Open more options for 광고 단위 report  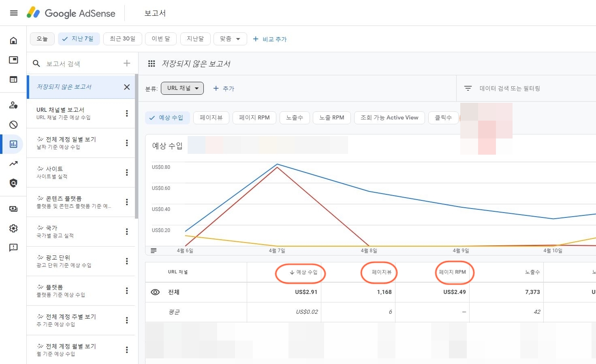(x=127, y=261)
